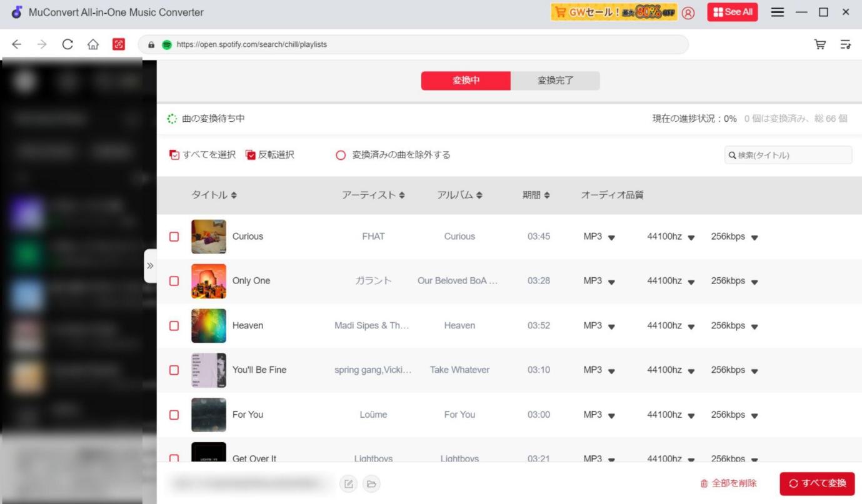Open 256kbps dropdown for Curious
862x504 pixels.
(734, 237)
